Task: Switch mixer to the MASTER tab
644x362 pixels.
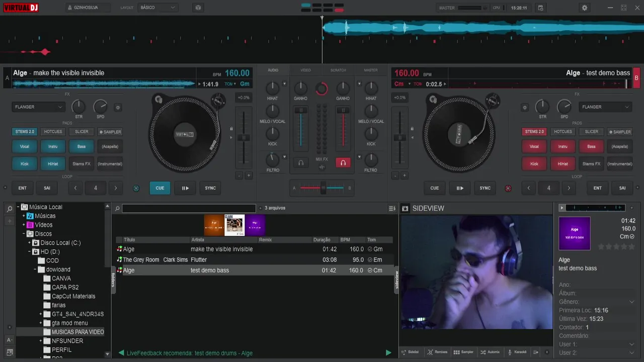Action: [x=371, y=70]
